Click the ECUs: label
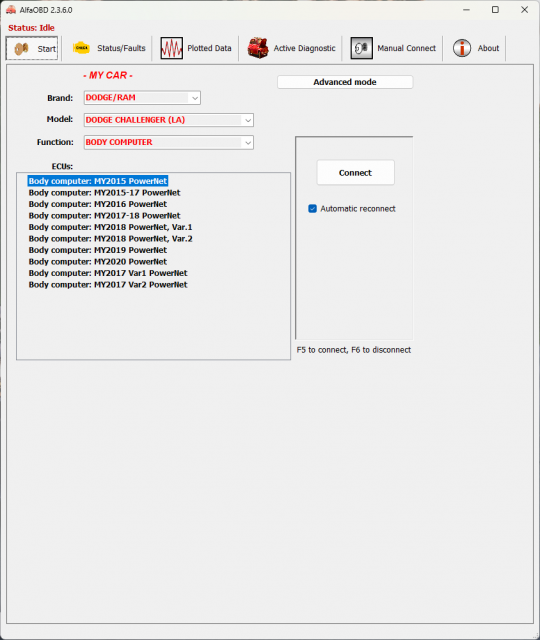The height and width of the screenshot is (640, 540). [62, 166]
